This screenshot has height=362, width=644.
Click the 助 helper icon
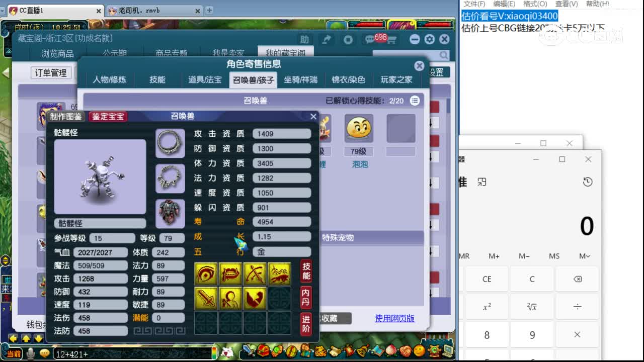(x=304, y=40)
